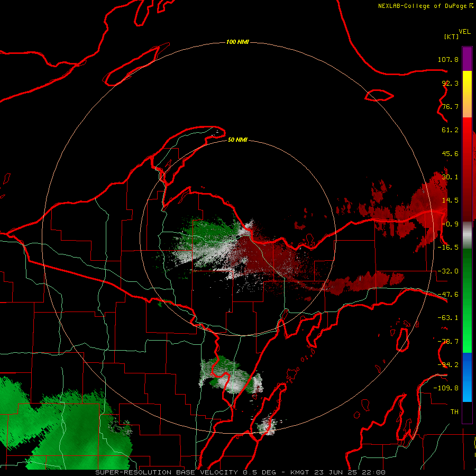476x476 pixels.
Task: Click the VEL legend title
Action: pos(464,32)
